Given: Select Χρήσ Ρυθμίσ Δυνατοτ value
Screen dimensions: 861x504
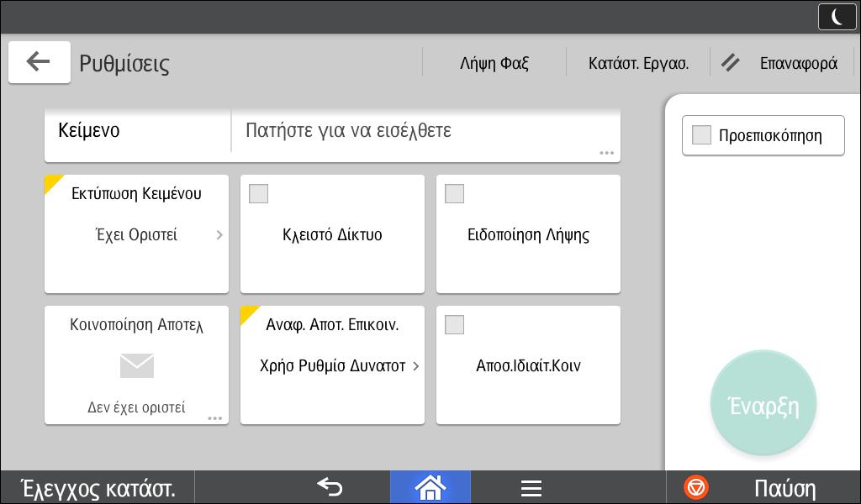Looking at the screenshot, I should click(332, 365).
